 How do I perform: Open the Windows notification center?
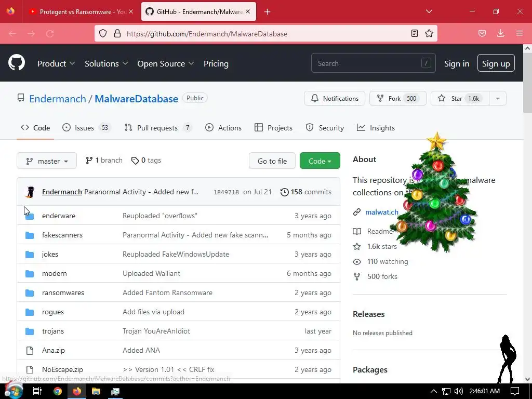pyautogui.click(x=515, y=391)
